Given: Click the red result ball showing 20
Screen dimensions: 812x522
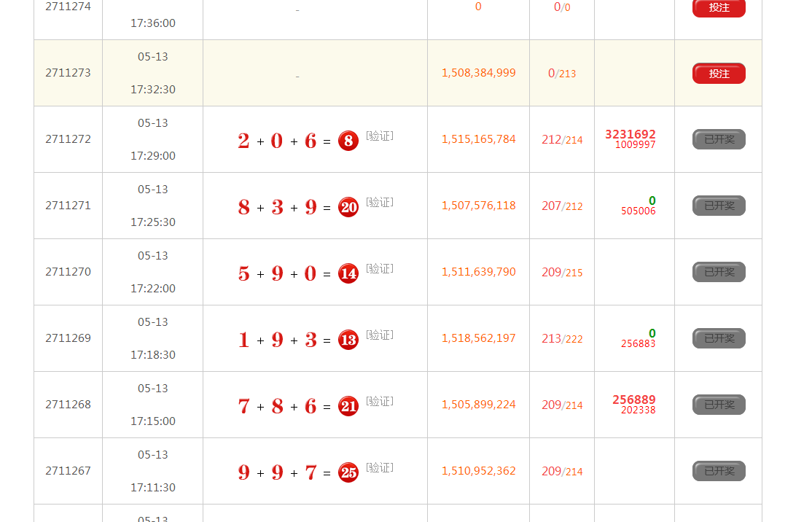Looking at the screenshot, I should [348, 207].
